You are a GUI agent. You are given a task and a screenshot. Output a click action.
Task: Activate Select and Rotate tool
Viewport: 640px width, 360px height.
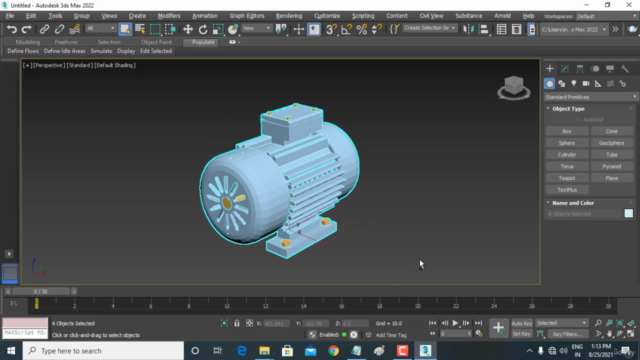tap(203, 29)
